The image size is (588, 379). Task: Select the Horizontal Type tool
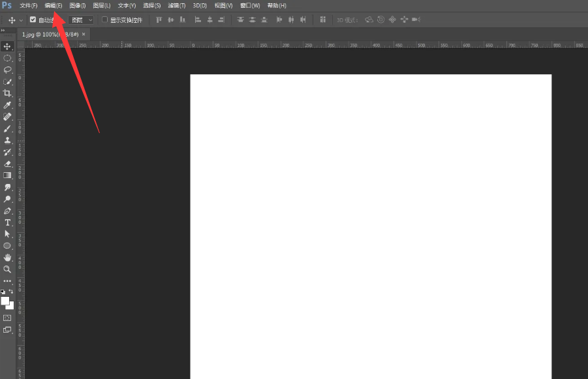point(8,222)
